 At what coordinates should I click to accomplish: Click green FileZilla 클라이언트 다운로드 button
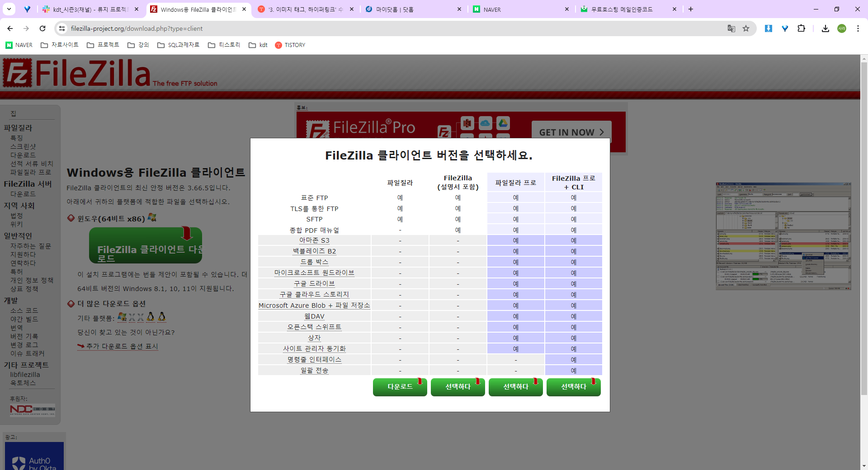146,246
